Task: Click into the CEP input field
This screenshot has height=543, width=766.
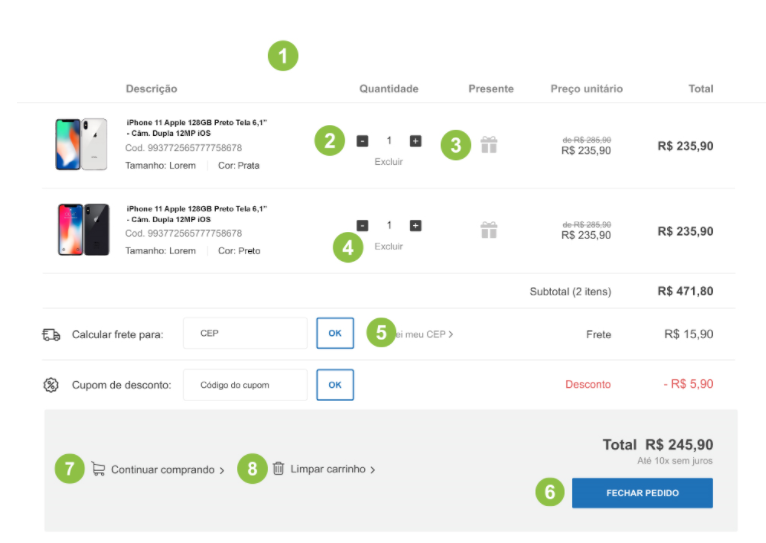Action: [x=245, y=334]
